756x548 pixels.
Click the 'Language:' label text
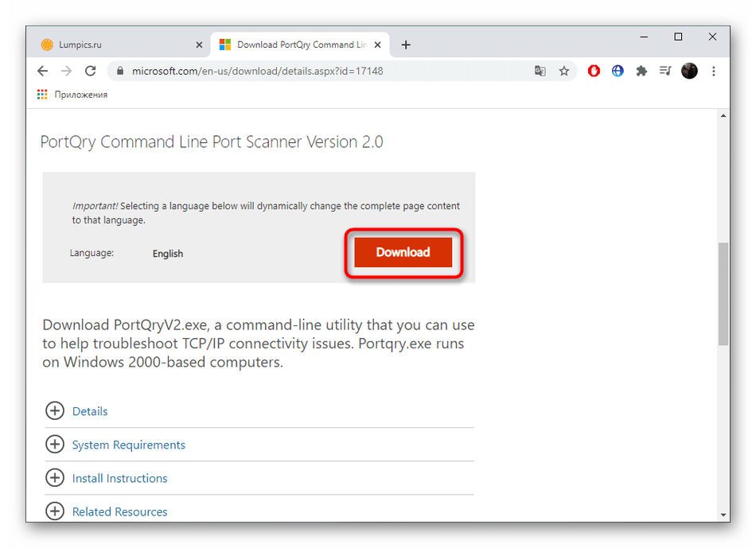(92, 253)
